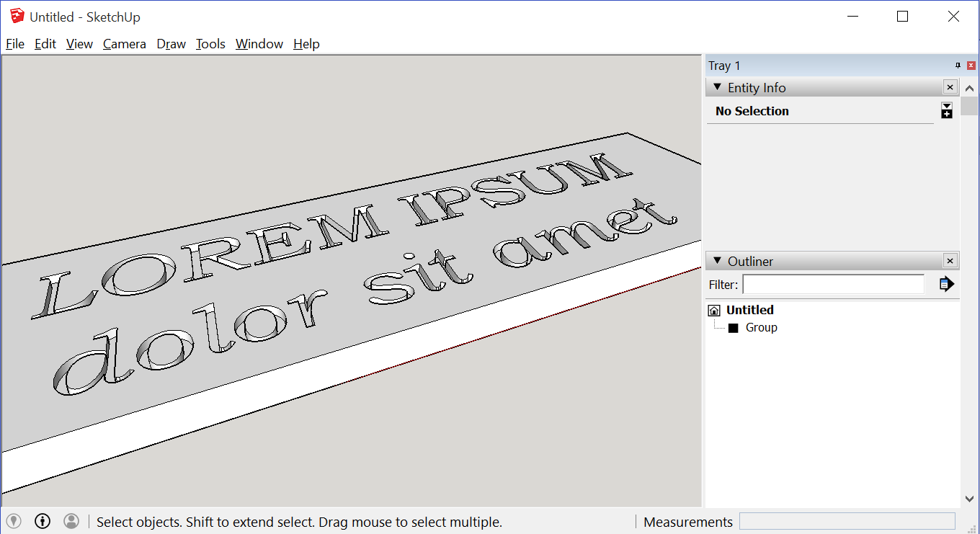Screen dimensions: 980x534
Task: Click the Group black square icon
Action: [734, 328]
